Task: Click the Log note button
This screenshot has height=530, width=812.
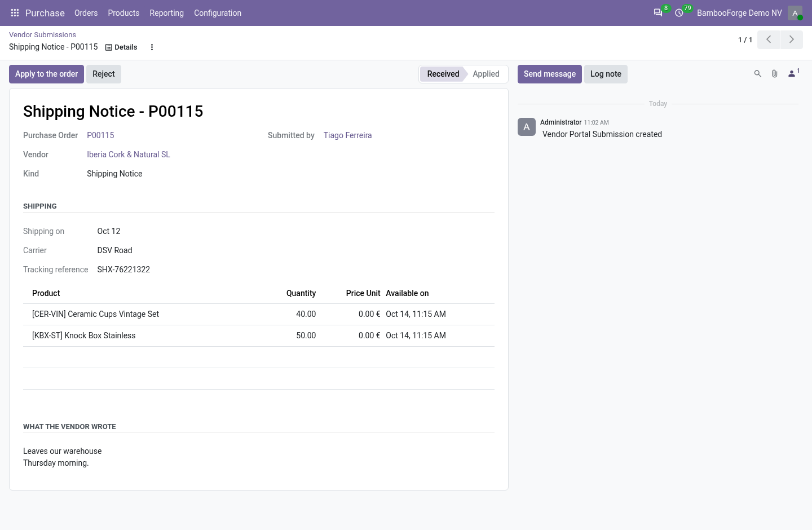Action: coord(606,74)
